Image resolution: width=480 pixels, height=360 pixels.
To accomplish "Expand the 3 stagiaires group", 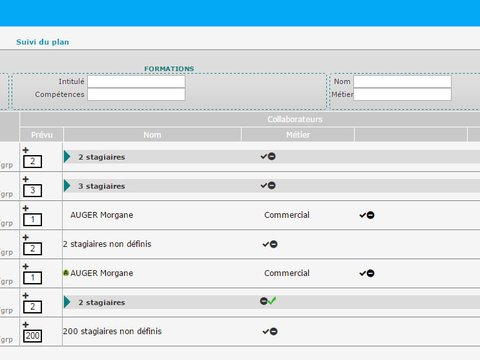I will click(x=67, y=186).
